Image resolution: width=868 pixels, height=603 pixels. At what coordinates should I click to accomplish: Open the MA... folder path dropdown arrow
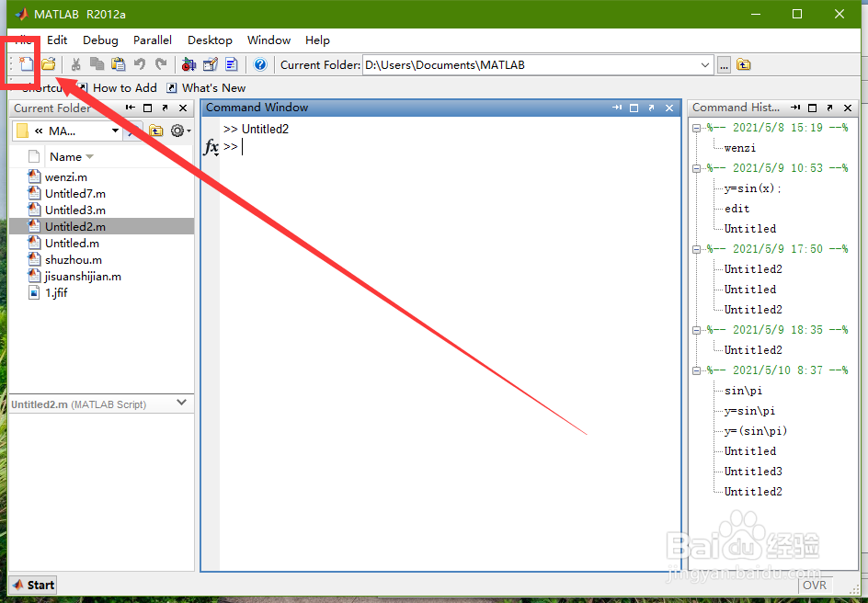pyautogui.click(x=115, y=131)
